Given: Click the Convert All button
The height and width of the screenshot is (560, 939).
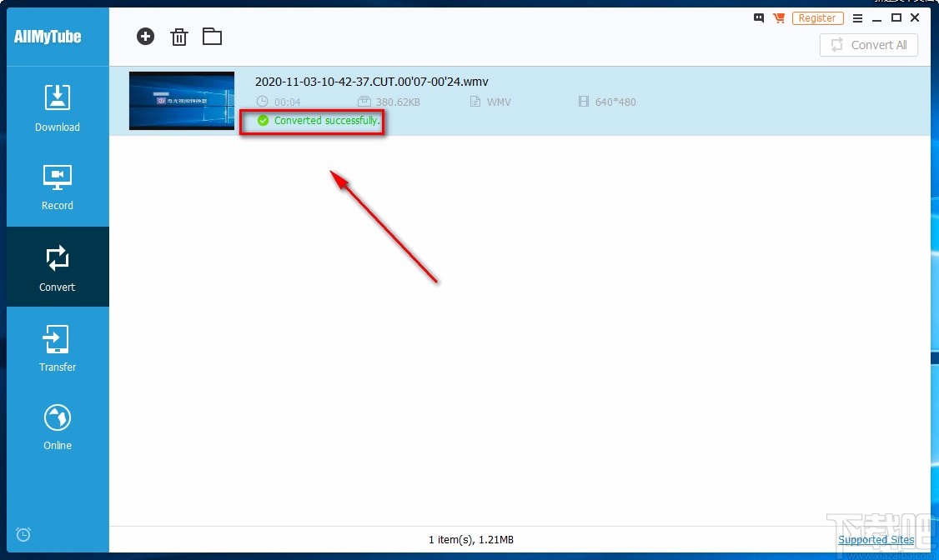Looking at the screenshot, I should [868, 45].
